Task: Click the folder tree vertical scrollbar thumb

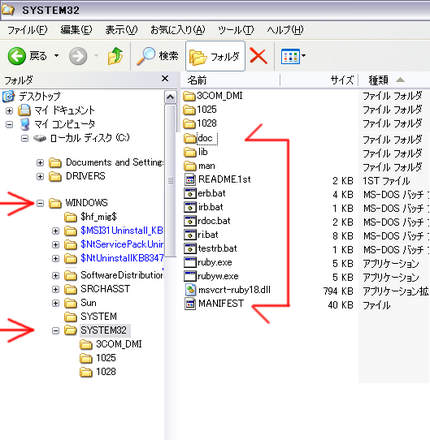Action: click(170, 181)
